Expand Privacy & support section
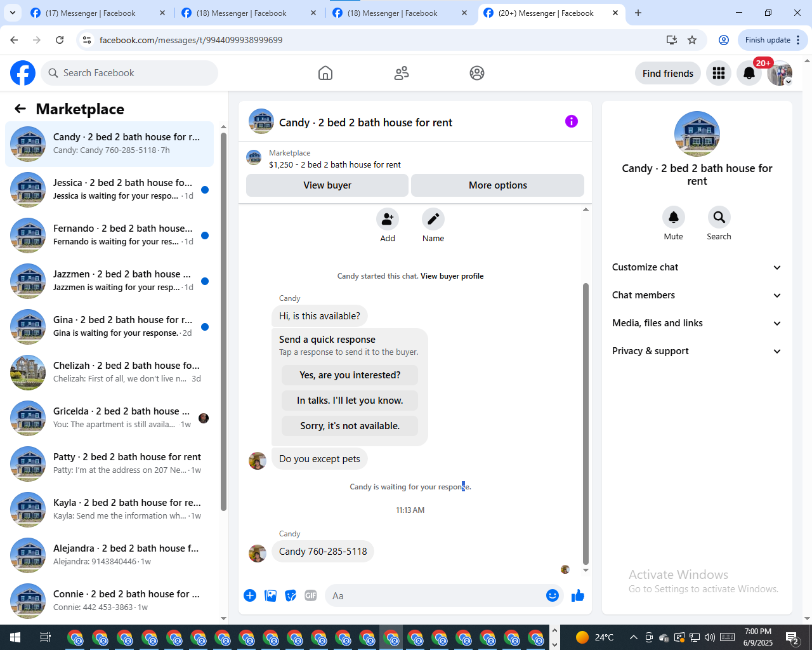The width and height of the screenshot is (812, 650). 697,351
